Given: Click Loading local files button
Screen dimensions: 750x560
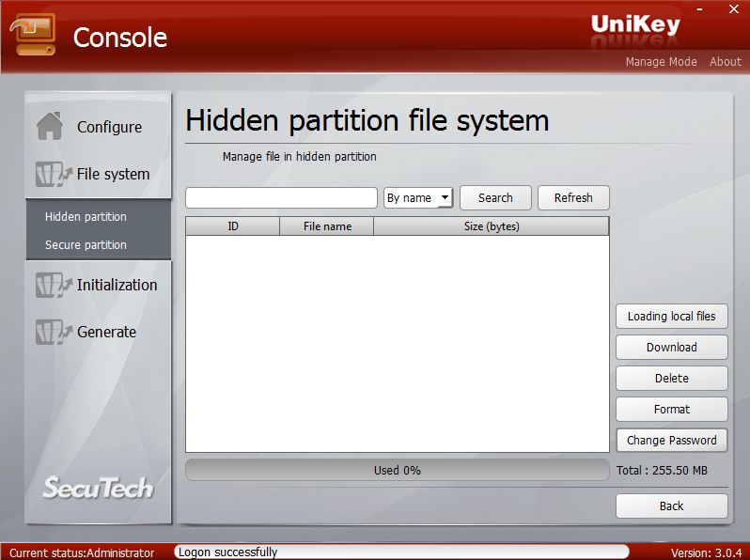Looking at the screenshot, I should (672, 316).
